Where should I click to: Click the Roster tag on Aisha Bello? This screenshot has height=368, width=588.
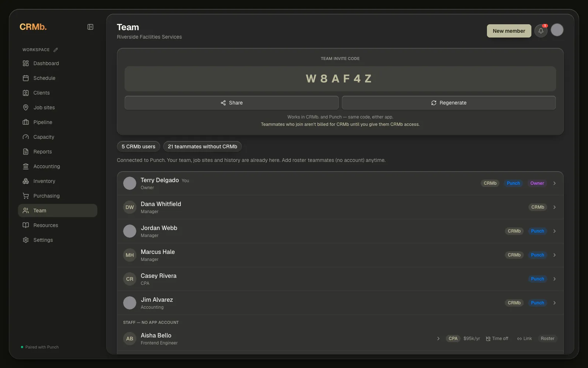548,339
